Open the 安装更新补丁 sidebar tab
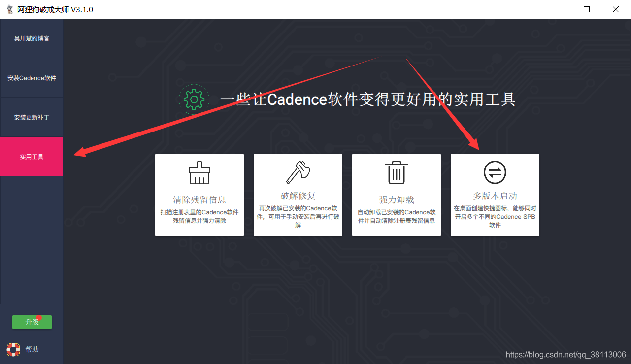Screen dimensions: 631x364 [x=32, y=117]
